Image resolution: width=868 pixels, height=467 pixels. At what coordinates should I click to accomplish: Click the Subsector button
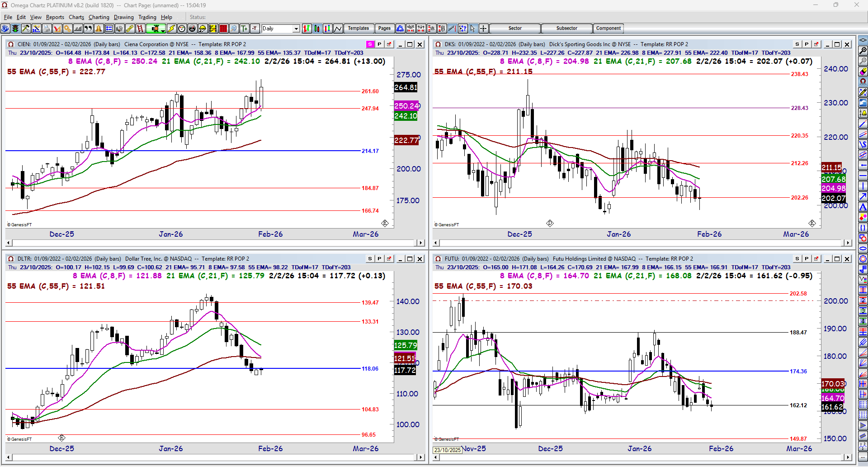[x=567, y=29]
